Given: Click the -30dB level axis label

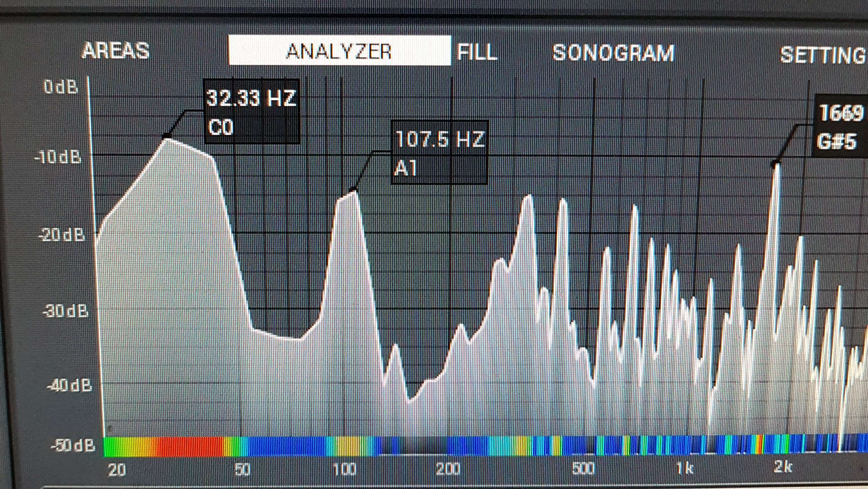Looking at the screenshot, I should pos(66,311).
